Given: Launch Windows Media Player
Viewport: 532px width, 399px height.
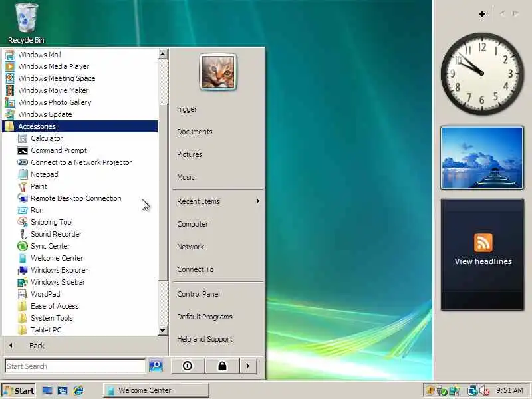Looking at the screenshot, I should pos(47,66).
